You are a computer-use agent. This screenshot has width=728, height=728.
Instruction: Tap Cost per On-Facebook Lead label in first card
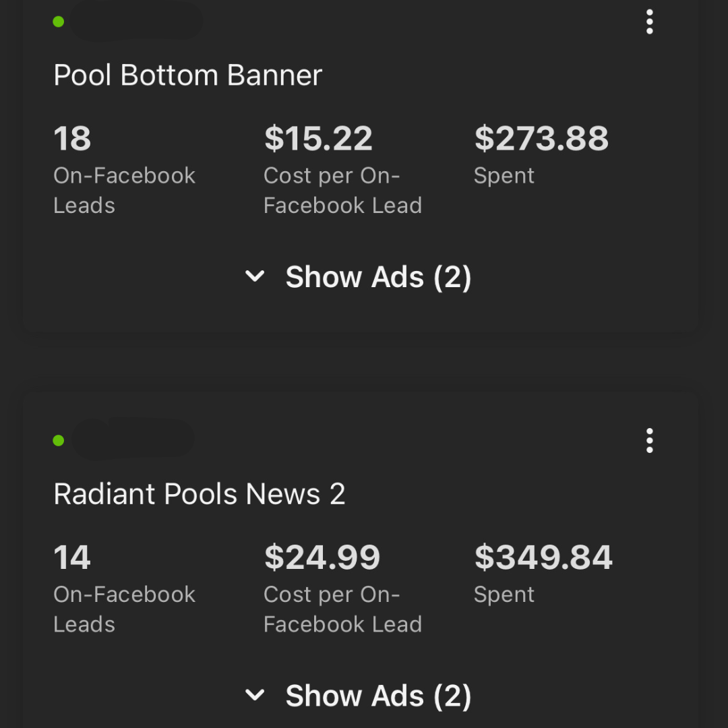342,190
